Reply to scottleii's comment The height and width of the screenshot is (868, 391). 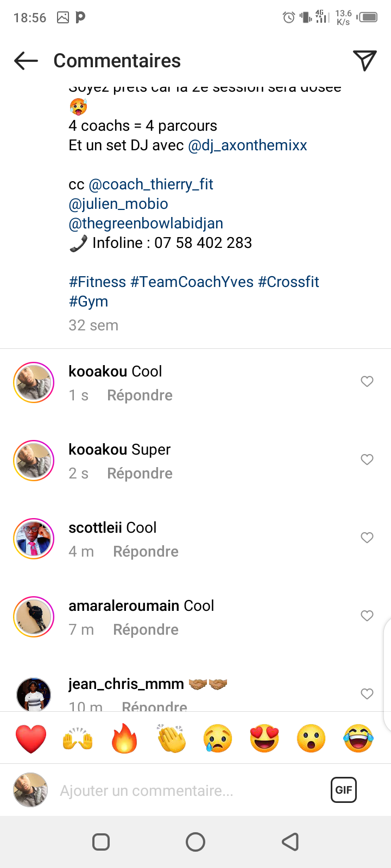146,552
